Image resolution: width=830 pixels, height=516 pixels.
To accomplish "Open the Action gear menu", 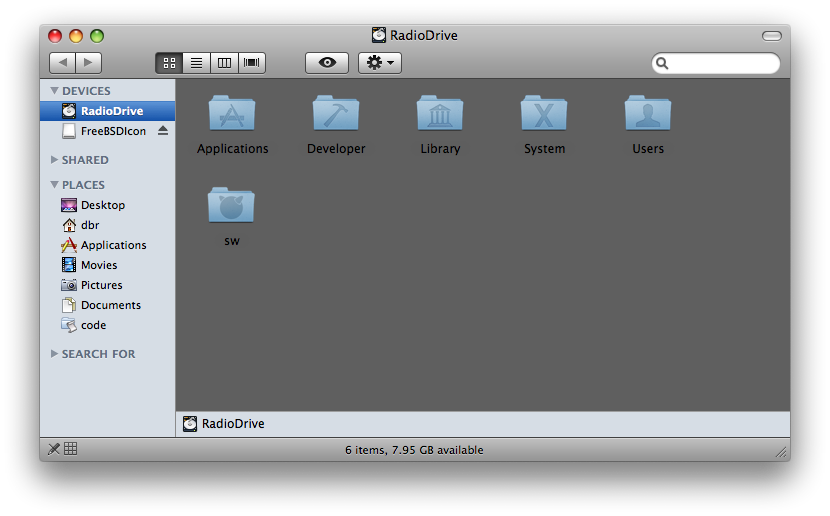I will pyautogui.click(x=380, y=63).
